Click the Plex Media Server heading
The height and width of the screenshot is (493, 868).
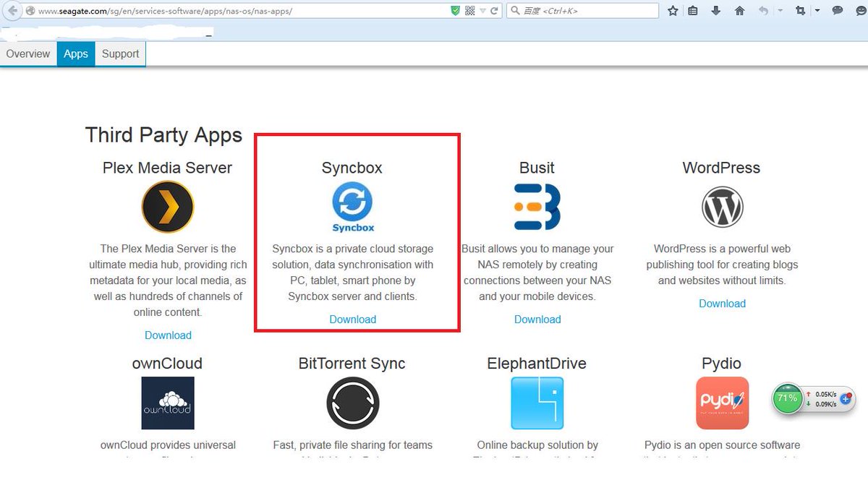pyautogui.click(x=168, y=168)
